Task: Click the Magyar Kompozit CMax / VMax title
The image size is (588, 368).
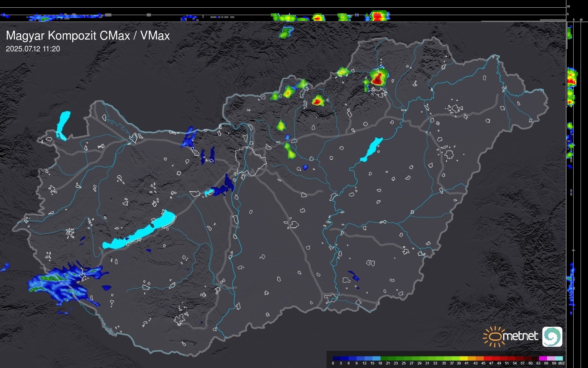Action: 88,36
